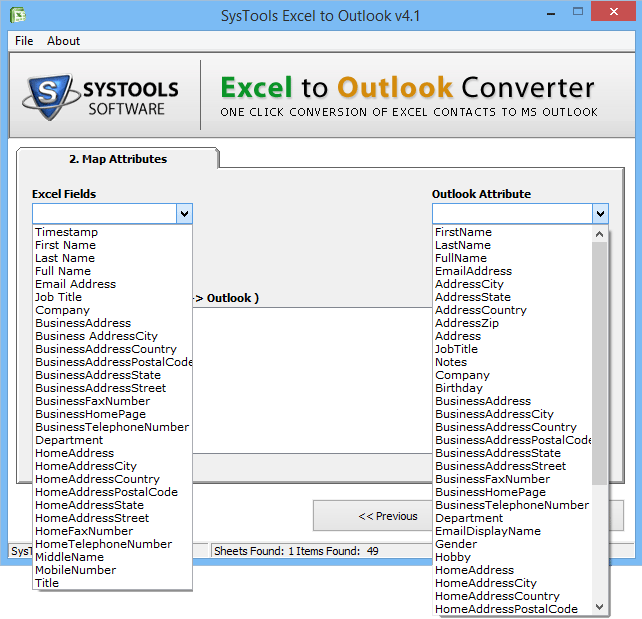The width and height of the screenshot is (642, 619).
Task: Select Company in Excel Fields list
Action: point(112,310)
